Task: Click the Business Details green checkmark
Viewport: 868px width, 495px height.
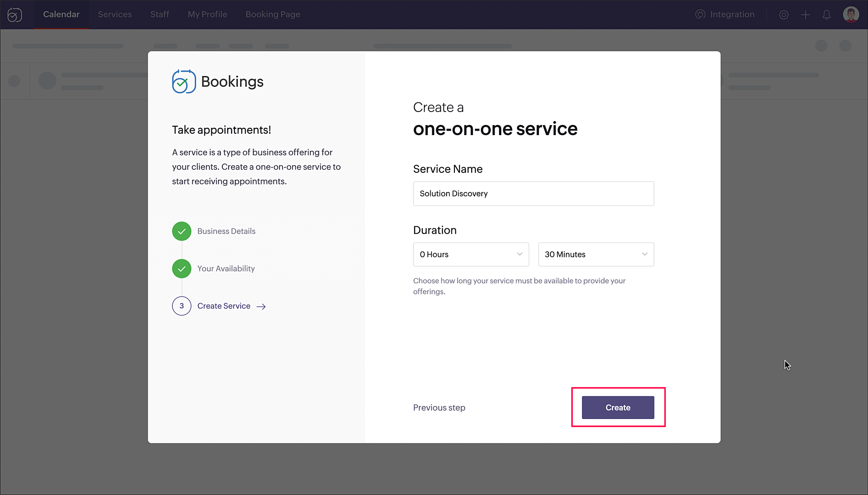Action: point(181,231)
